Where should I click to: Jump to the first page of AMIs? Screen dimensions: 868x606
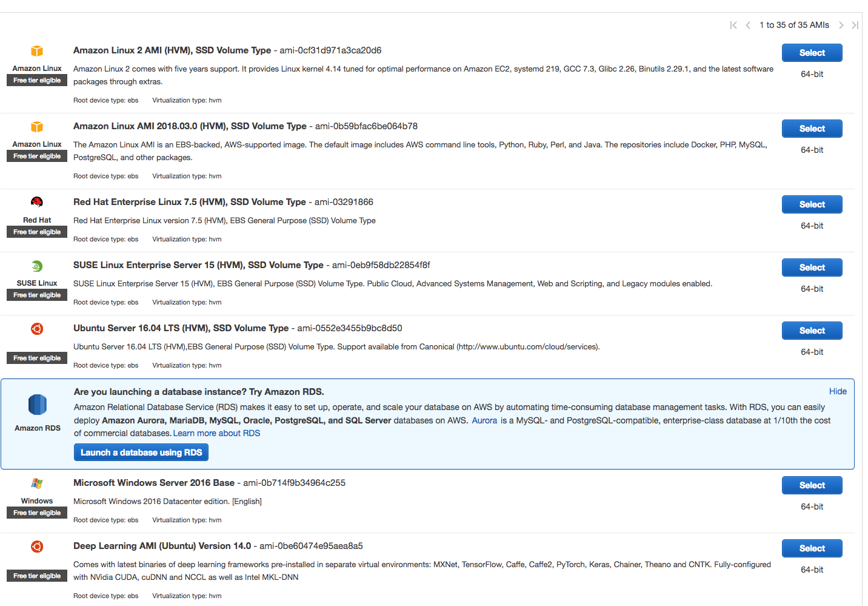733,25
